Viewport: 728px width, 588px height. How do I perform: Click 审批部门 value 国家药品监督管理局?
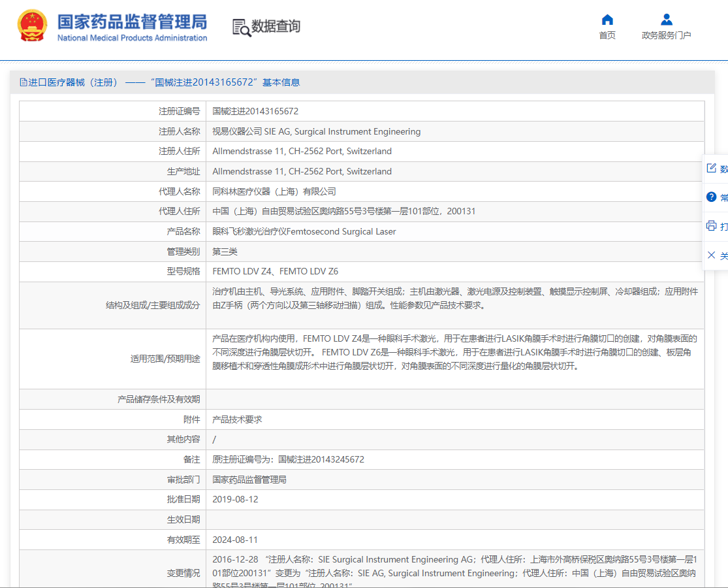tap(249, 480)
